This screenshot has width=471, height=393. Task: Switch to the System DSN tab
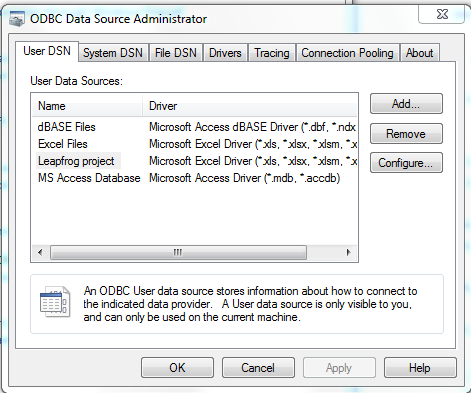[113, 53]
